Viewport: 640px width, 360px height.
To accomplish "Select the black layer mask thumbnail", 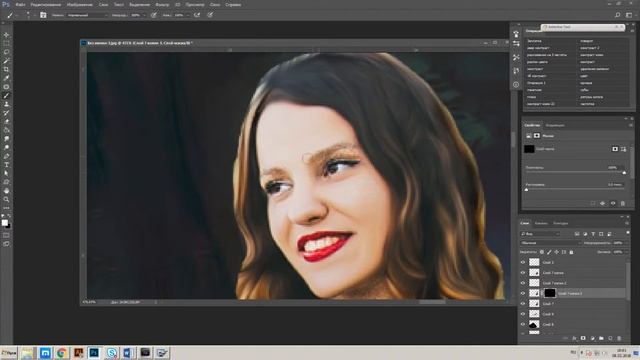I will click(x=550, y=293).
